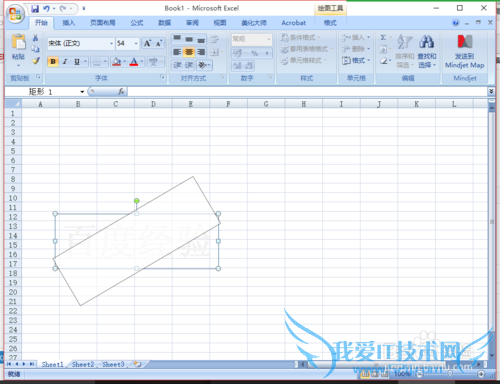This screenshot has height=384, width=500.
Task: Increase font size with large A
Action: 147,43
